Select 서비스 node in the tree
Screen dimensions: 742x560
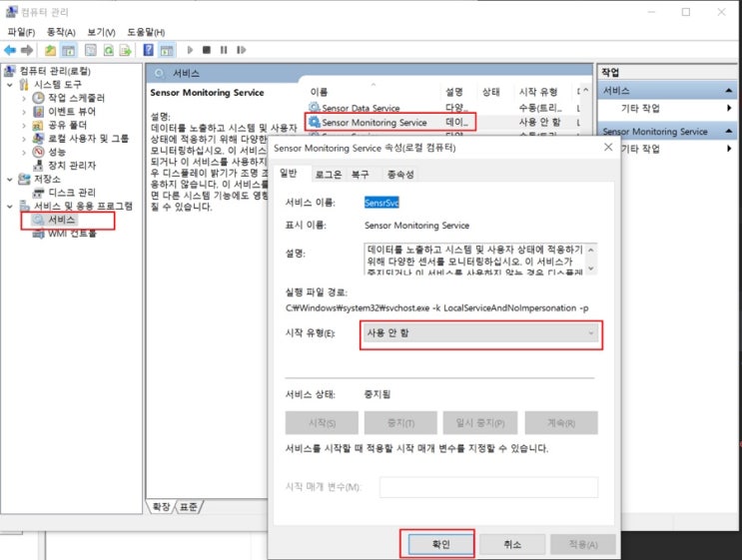pos(62,220)
